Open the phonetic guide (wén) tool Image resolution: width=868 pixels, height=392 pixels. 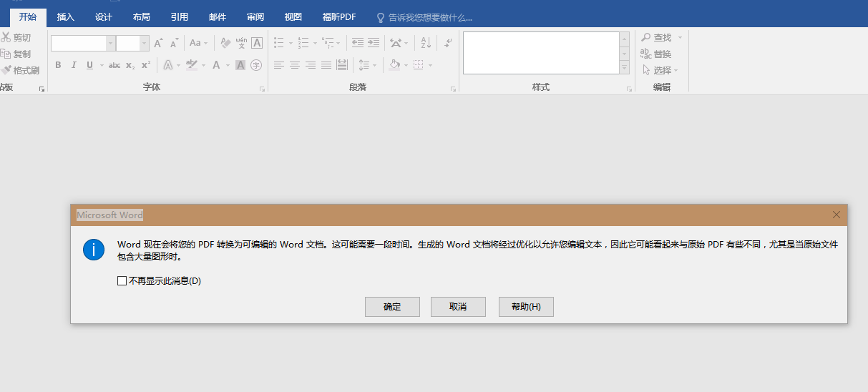point(241,44)
